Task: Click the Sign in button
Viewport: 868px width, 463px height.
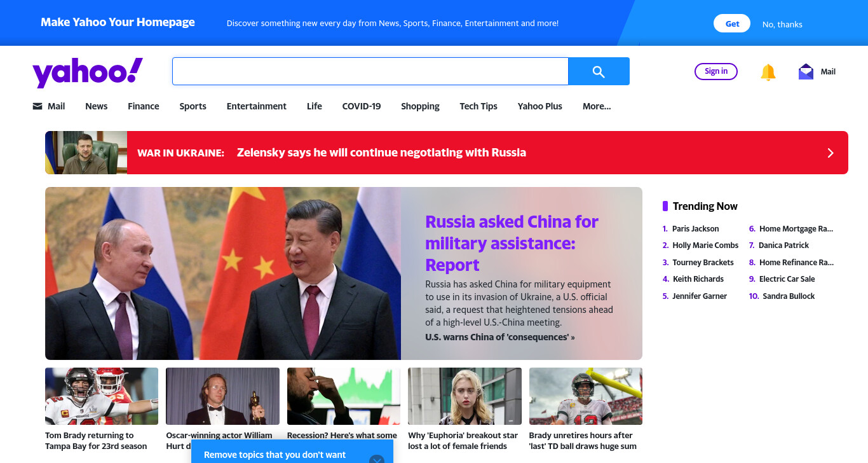Action: (x=716, y=71)
